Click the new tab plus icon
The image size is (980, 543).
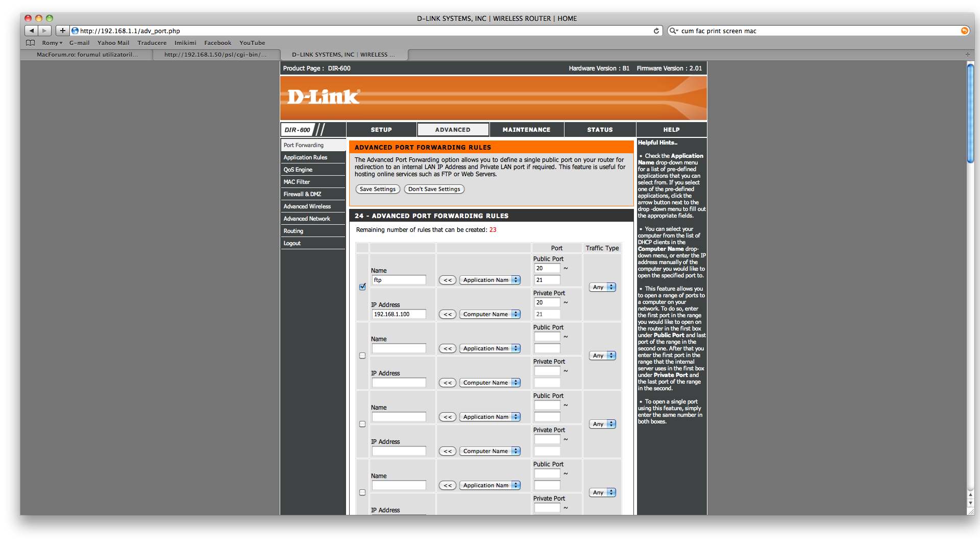click(967, 54)
